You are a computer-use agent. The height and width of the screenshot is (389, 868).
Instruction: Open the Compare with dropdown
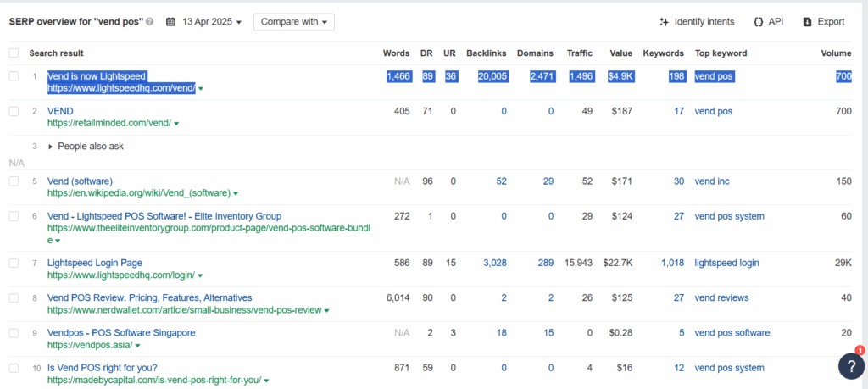click(294, 22)
